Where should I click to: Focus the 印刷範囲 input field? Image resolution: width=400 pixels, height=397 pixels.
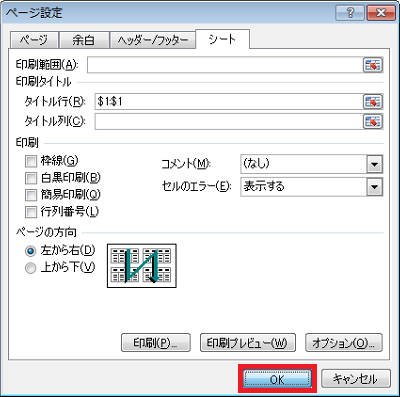pyautogui.click(x=225, y=65)
